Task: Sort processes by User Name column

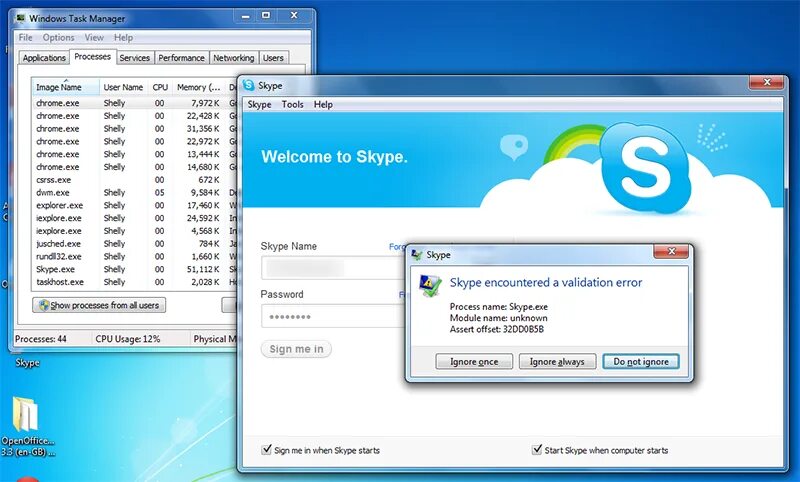Action: pos(123,87)
